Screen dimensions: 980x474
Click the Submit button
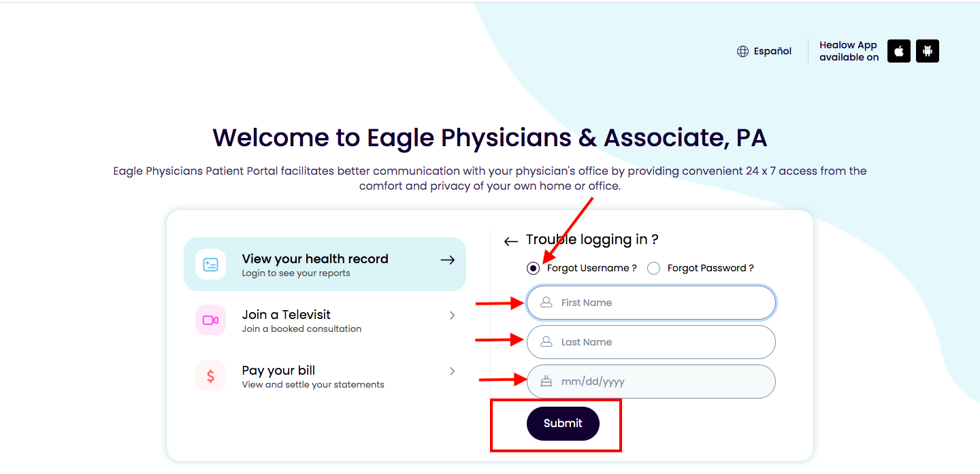tap(563, 424)
